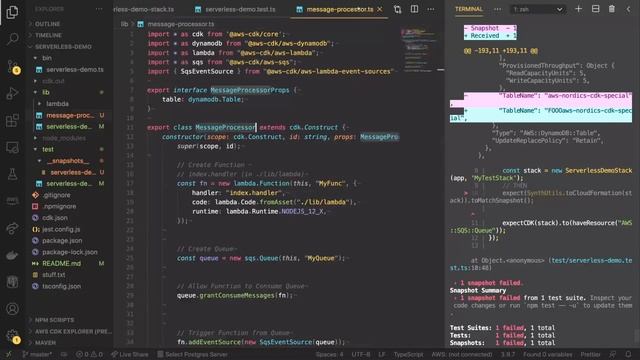
Task: Expand the lambda folder
Action: [x=57, y=104]
